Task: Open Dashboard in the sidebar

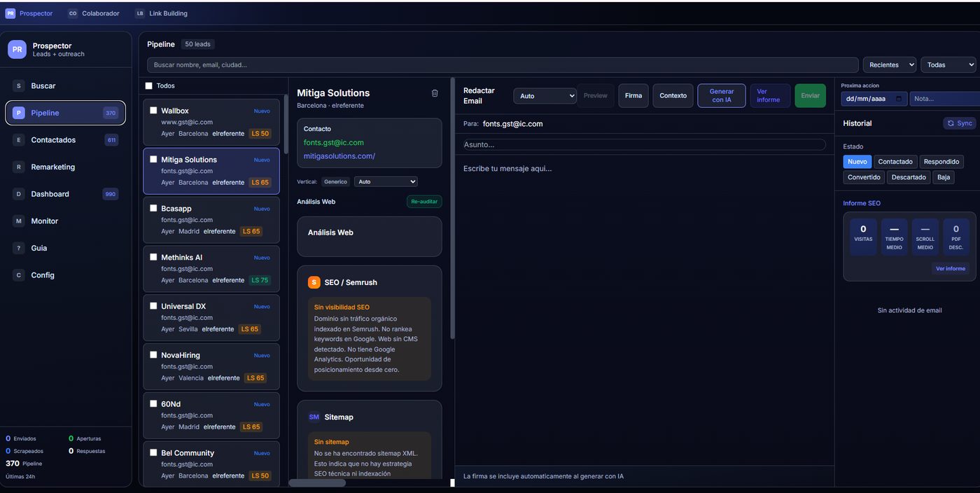Action: (x=66, y=194)
